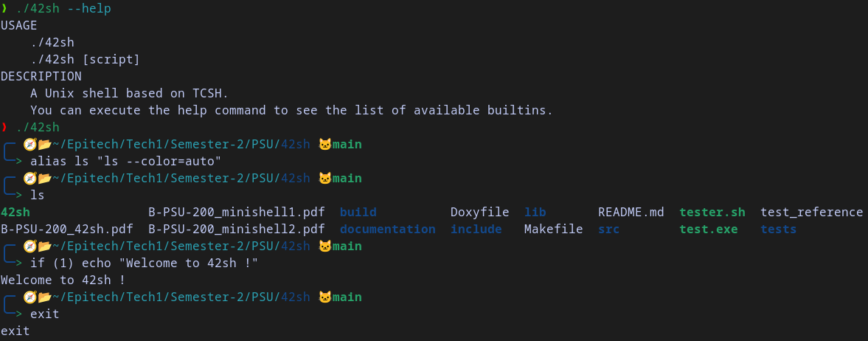The image size is (868, 341).
Task: Click the DESCRIPTION heading in help output
Action: tap(41, 77)
